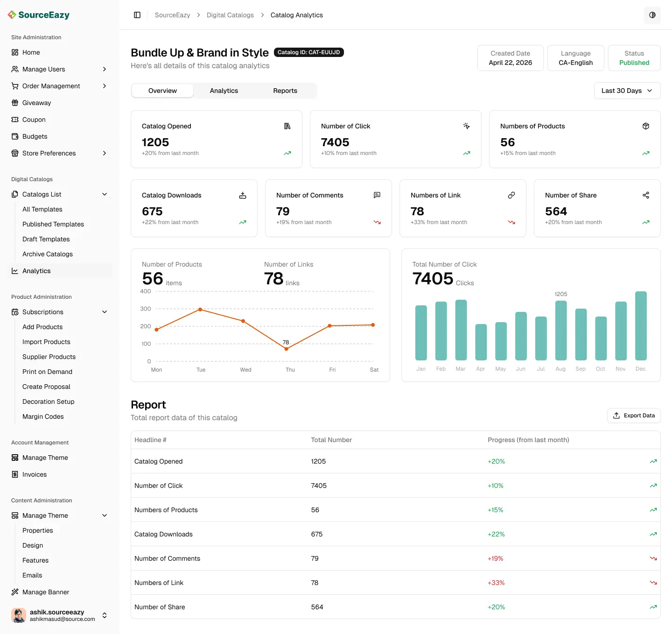
Task: Click the Number of Click cursor icon
Action: tap(467, 126)
